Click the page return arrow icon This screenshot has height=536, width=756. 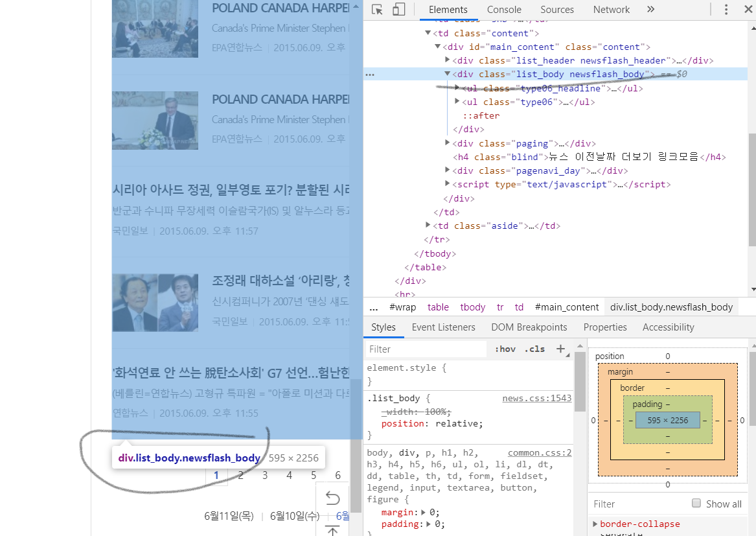point(333,498)
